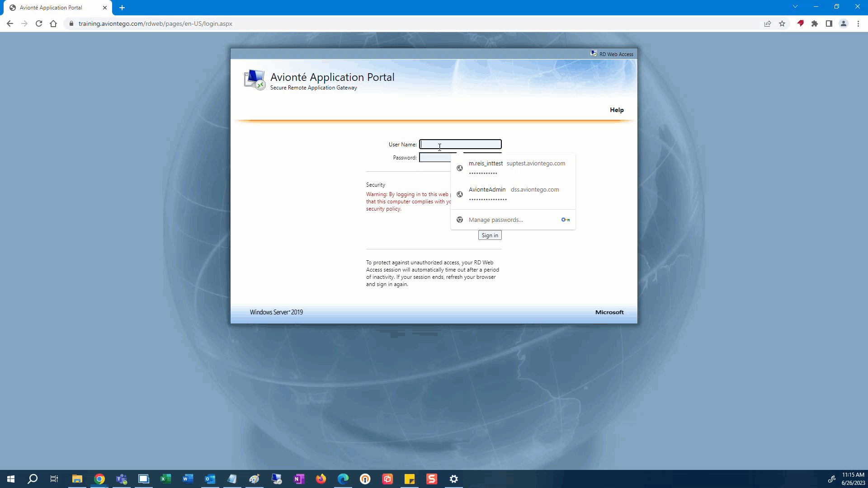Expand the tab search chevron
The height and width of the screenshot is (488, 868).
pos(795,6)
